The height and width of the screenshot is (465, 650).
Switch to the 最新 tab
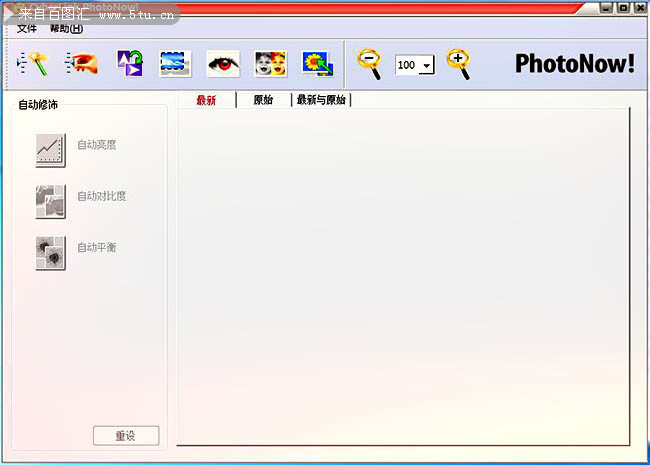click(x=206, y=100)
